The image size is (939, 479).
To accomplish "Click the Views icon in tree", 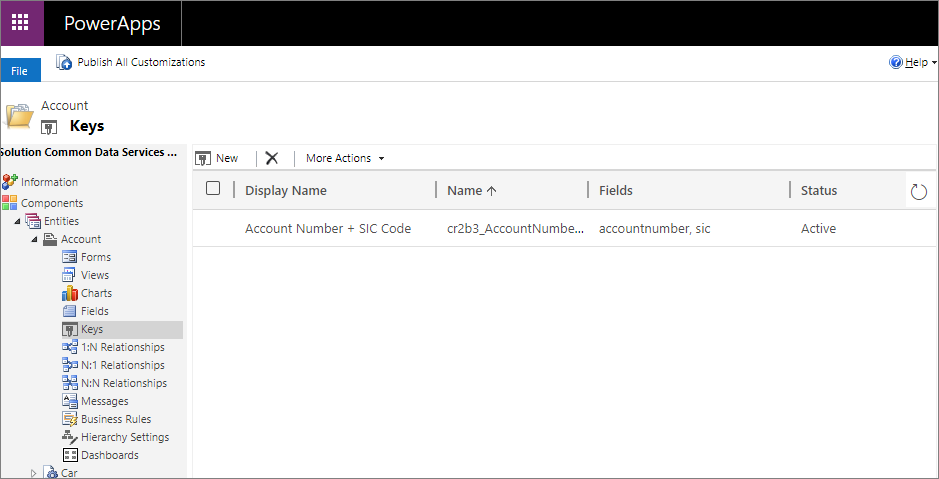I will (x=70, y=275).
